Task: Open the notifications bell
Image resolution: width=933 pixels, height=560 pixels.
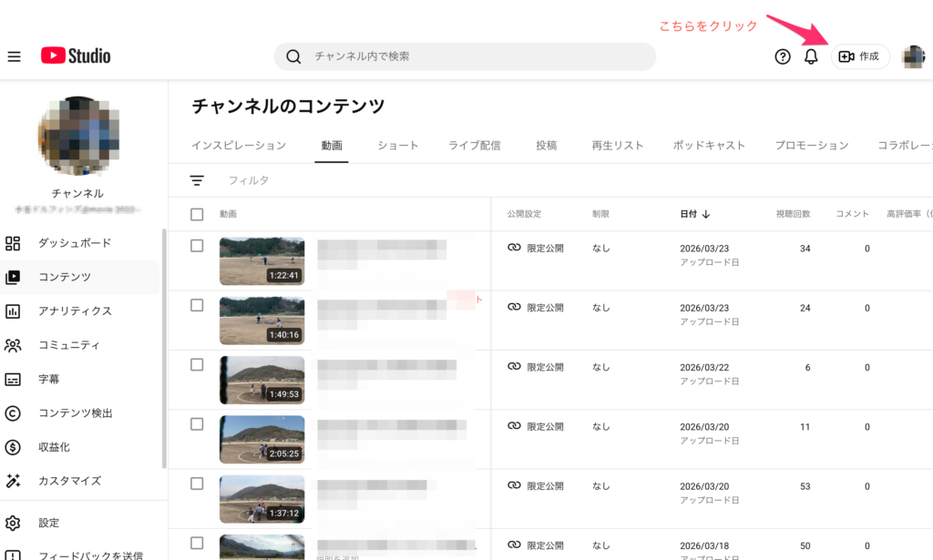Action: pos(811,56)
